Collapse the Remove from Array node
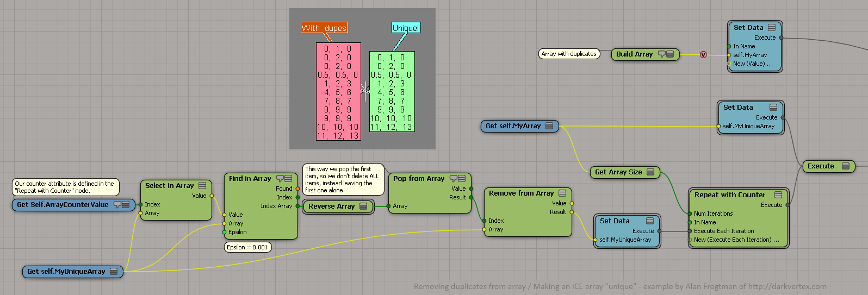Image resolution: width=868 pixels, height=295 pixels. coord(562,193)
